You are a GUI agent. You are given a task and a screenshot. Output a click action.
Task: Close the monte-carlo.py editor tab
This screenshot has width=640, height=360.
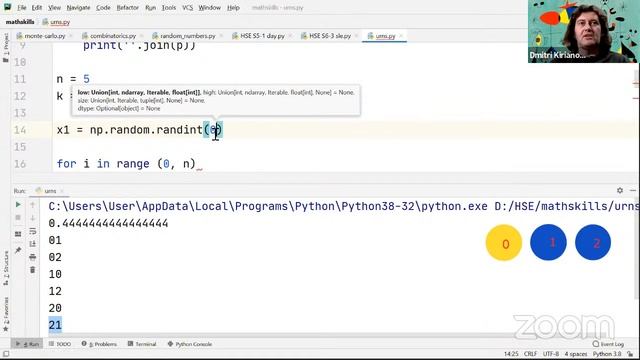point(70,36)
